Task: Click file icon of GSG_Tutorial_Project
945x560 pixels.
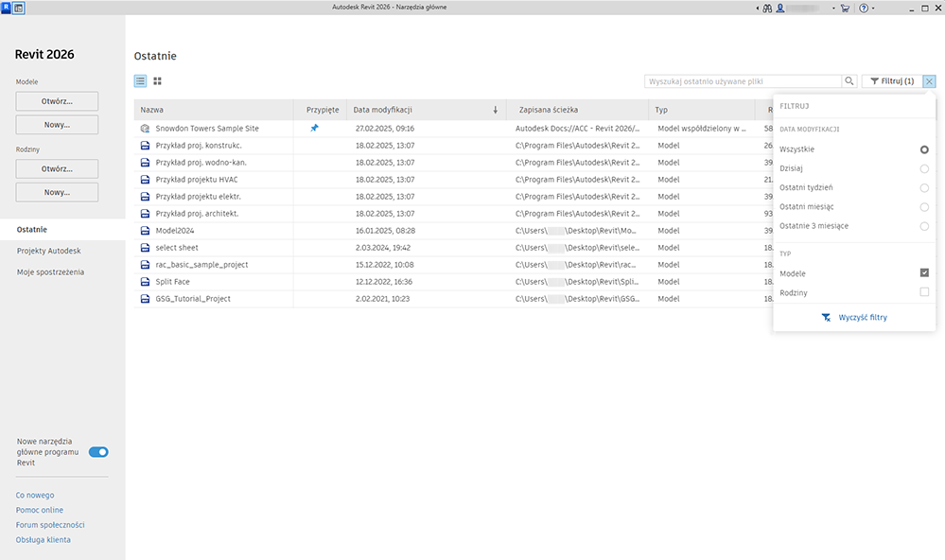Action: [x=145, y=298]
